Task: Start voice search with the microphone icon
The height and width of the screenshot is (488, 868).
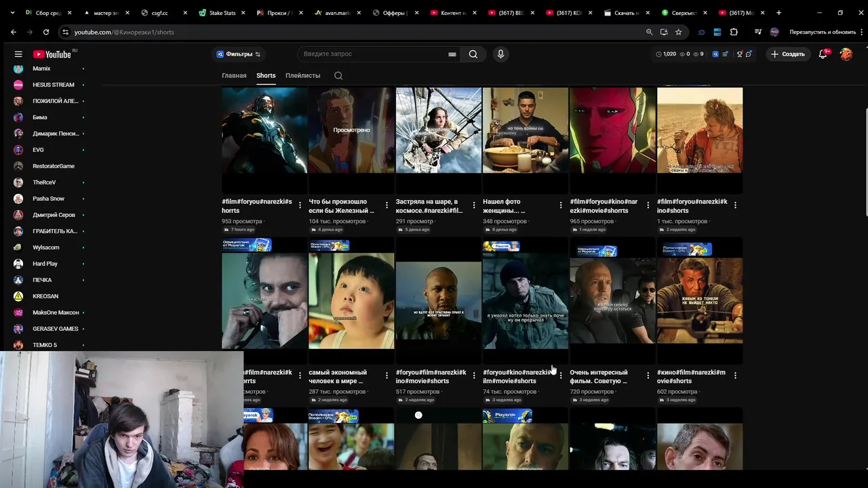Action: pos(500,54)
